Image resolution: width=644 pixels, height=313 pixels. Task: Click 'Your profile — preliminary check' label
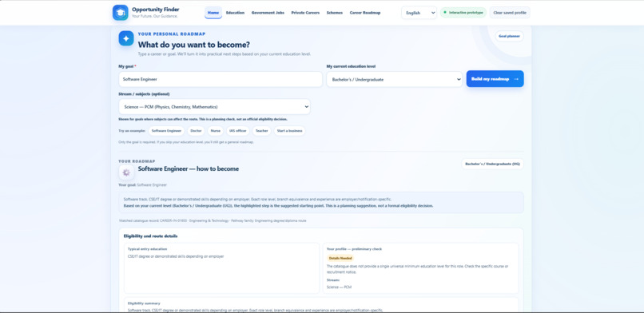click(x=354, y=248)
